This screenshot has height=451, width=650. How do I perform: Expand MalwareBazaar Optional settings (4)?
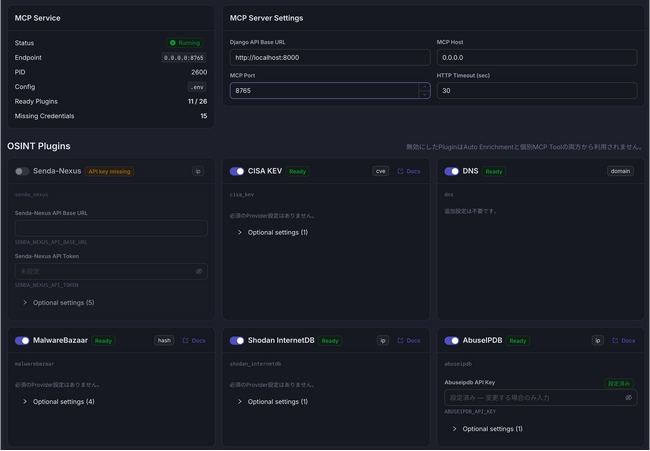pyautogui.click(x=58, y=401)
